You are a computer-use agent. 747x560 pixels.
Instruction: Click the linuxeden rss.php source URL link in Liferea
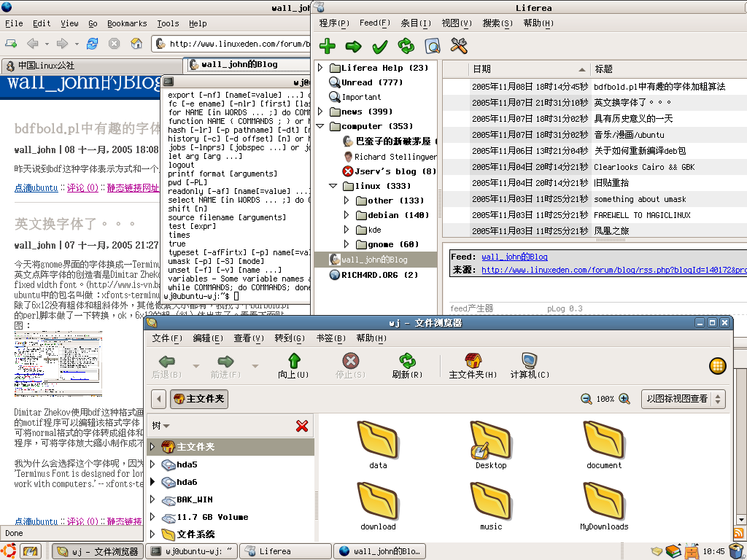pos(614,270)
